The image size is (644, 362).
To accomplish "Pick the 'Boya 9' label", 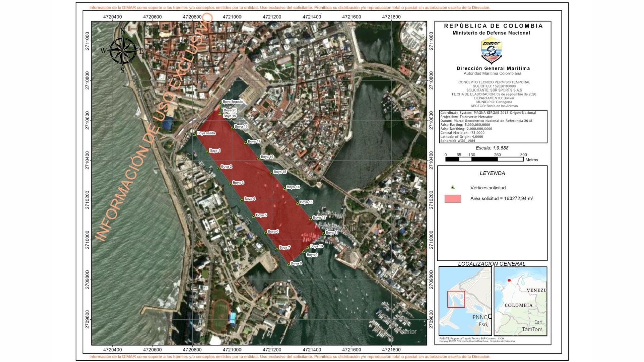I will [x=312, y=255].
